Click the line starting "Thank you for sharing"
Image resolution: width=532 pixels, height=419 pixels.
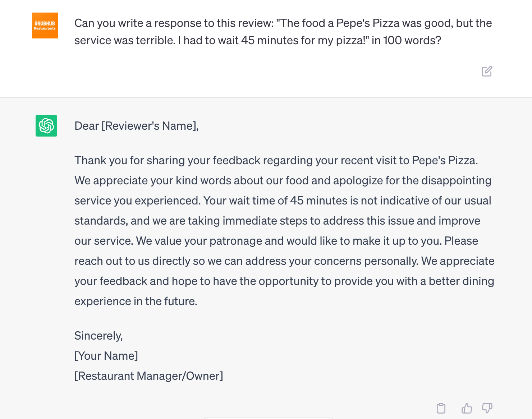276,160
